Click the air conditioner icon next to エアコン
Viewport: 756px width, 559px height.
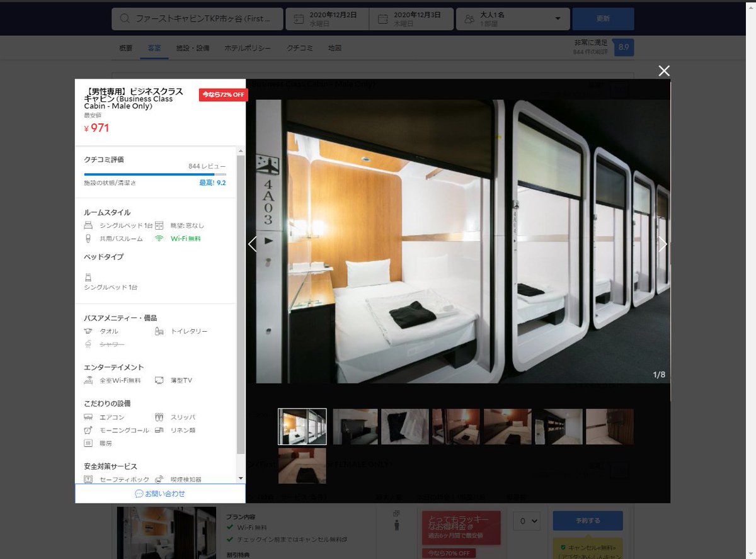tap(88, 417)
